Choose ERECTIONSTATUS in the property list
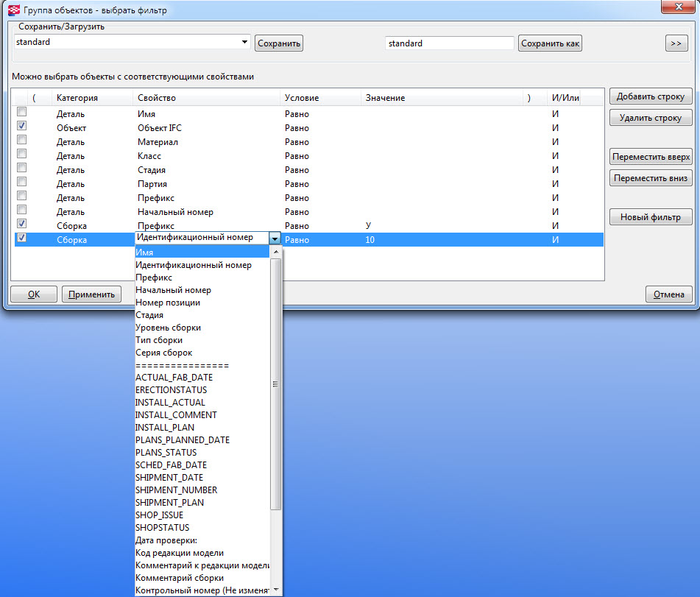This screenshot has height=597, width=700. point(171,390)
